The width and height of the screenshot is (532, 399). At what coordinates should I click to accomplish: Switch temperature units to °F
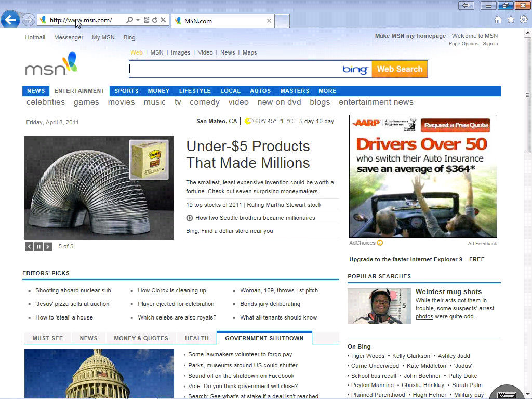pyautogui.click(x=282, y=121)
